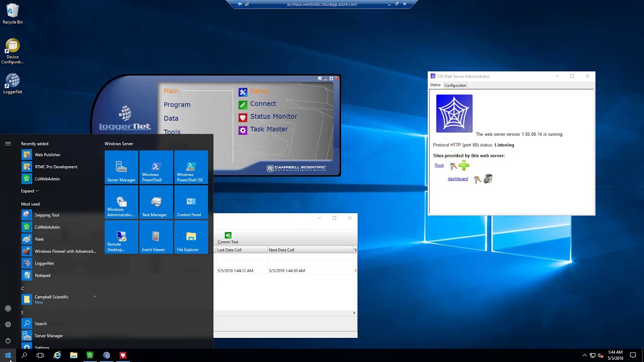644x362 pixels.
Task: Select 5/5/2018 1:44:12 AM last collection cell
Action: (235, 270)
